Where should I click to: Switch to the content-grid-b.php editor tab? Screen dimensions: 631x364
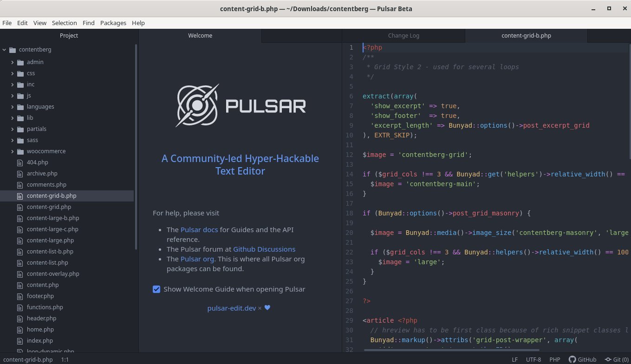tap(526, 35)
